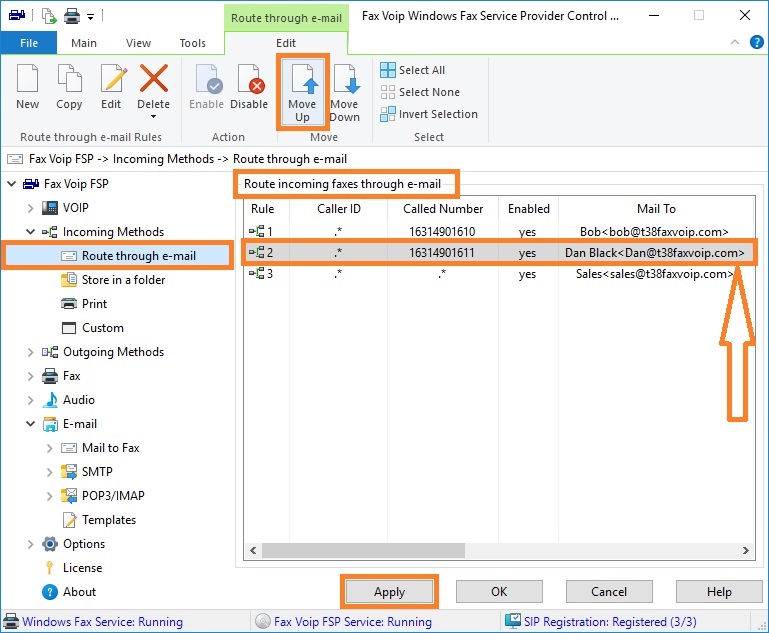
Task: Switch to the Edit ribbon tab
Action: (x=286, y=43)
